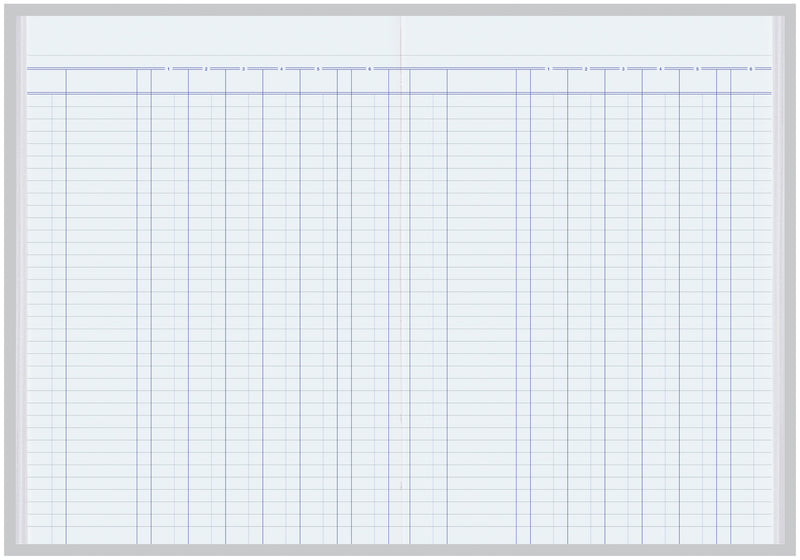Select column number 4 on the right page

(660, 69)
